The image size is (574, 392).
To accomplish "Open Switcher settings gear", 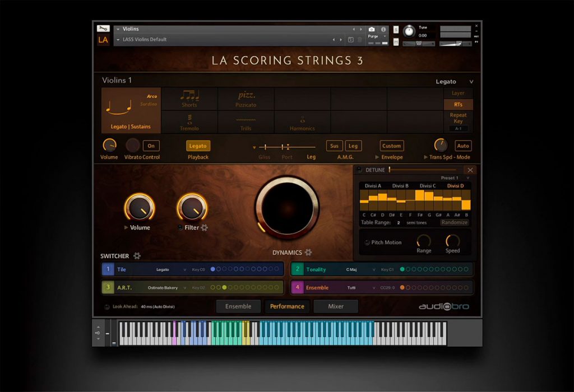I will coord(137,255).
